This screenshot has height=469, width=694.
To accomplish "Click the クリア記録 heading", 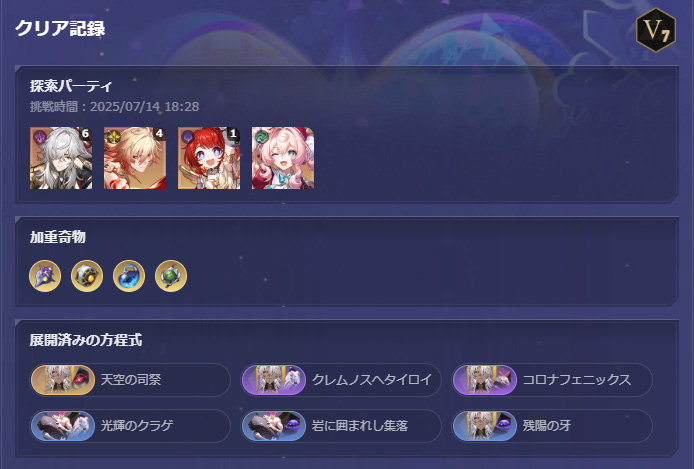I will tap(60, 28).
